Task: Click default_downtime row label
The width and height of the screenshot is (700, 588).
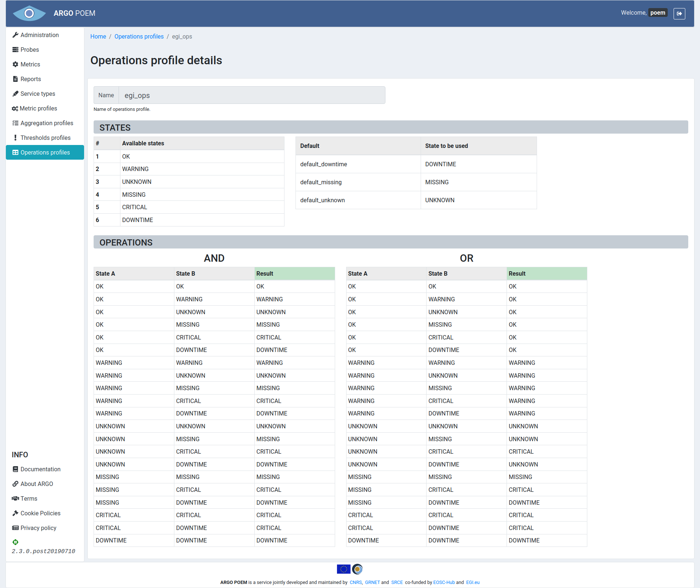Action: (323, 164)
